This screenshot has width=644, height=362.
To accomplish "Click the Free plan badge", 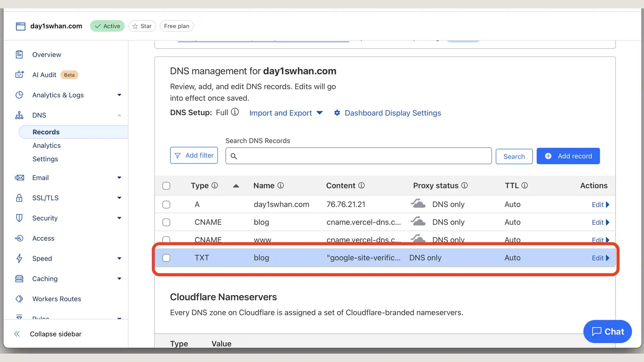I will pos(177,26).
